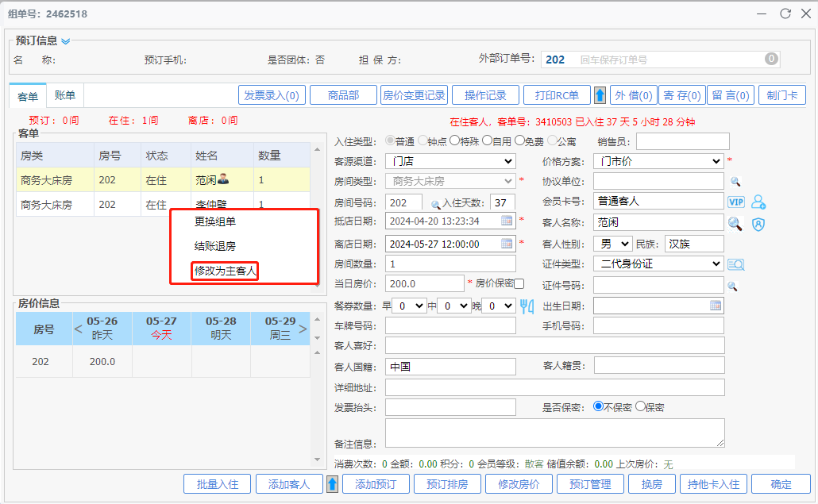The image size is (818, 504).
Task: Open lunch 中 count dropdown
Action: click(x=453, y=306)
